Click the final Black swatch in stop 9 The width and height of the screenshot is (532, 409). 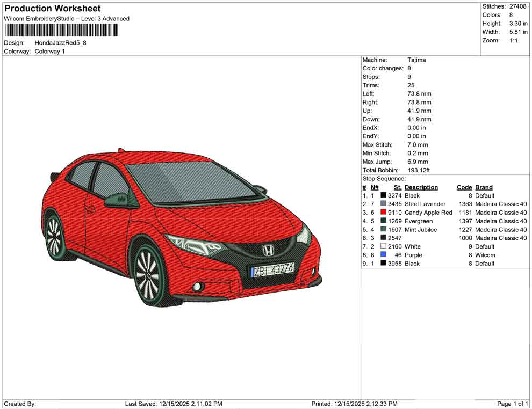click(383, 264)
